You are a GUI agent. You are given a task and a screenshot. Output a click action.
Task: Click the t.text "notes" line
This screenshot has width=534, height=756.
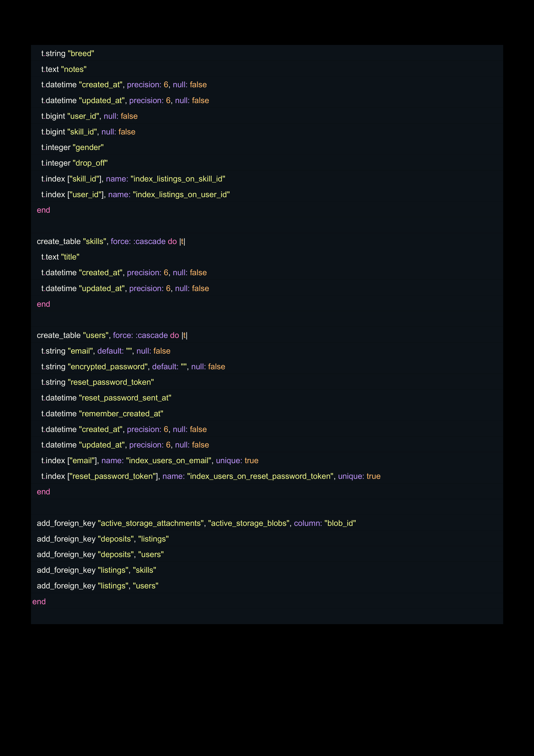click(64, 69)
